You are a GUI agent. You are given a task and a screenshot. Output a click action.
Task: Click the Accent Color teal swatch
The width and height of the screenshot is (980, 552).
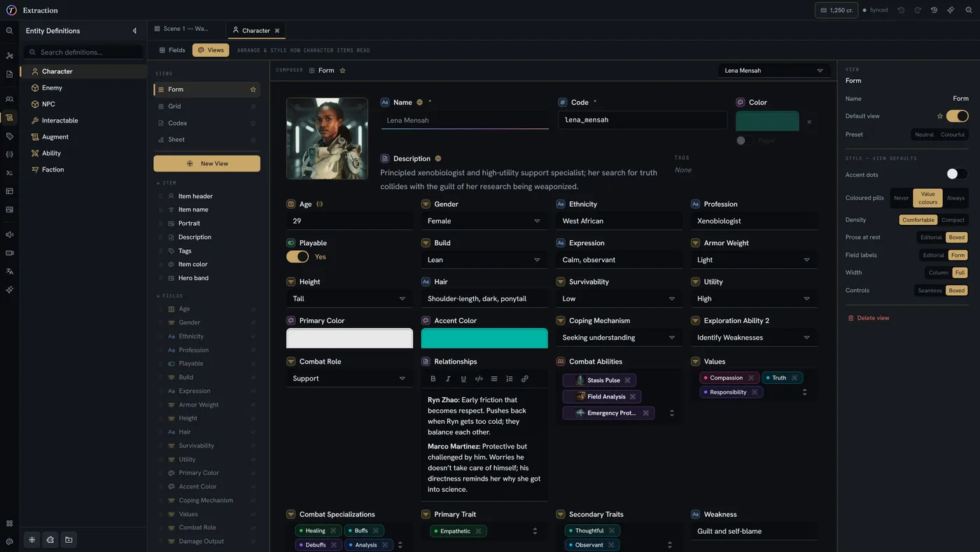tap(484, 338)
